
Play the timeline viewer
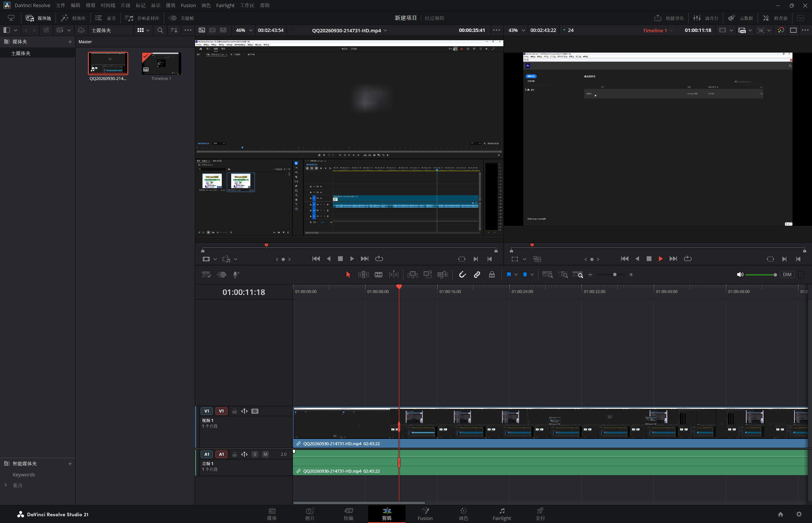[x=661, y=258]
